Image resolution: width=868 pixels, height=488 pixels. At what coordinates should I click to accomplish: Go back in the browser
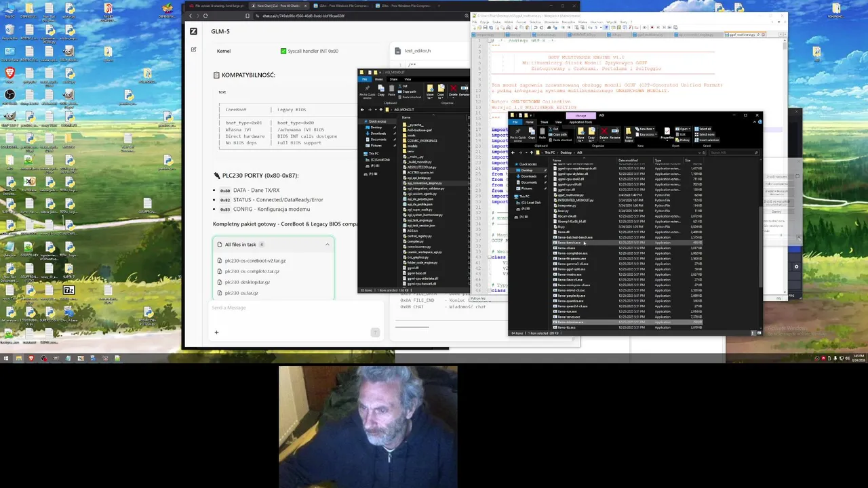tap(191, 15)
